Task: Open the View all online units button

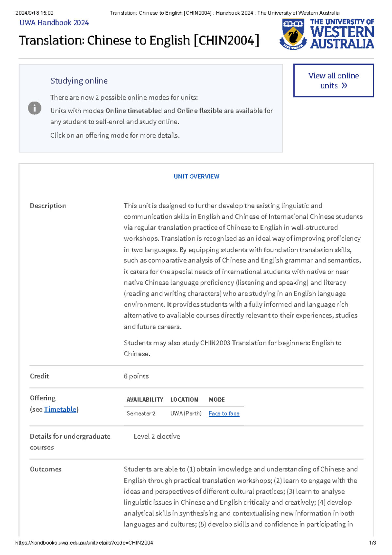Action: [x=334, y=80]
